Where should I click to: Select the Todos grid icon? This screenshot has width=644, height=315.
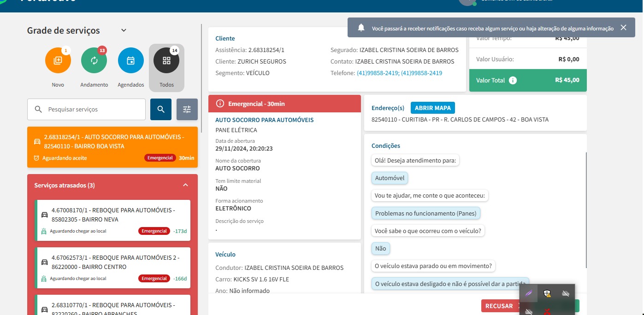[166, 61]
